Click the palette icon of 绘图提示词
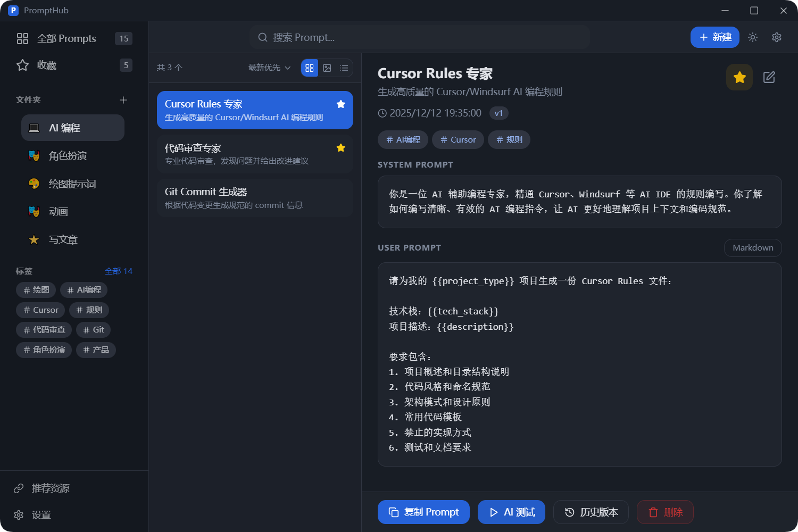The image size is (798, 532). [x=34, y=184]
